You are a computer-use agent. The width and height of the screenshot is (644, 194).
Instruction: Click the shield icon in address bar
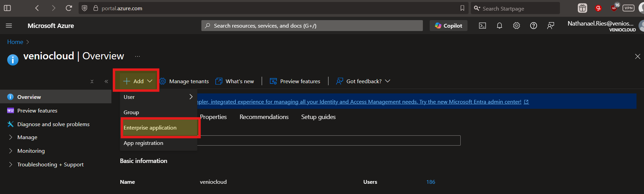(85, 8)
